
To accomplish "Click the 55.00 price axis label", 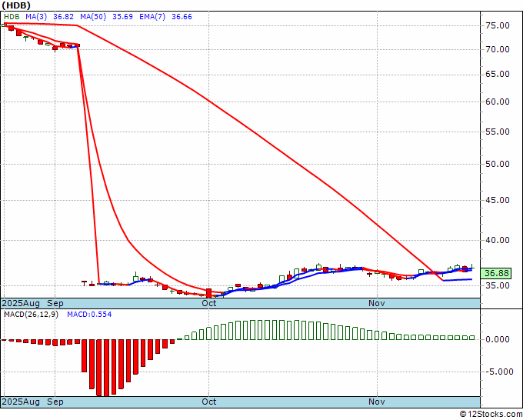I will pos(498,132).
